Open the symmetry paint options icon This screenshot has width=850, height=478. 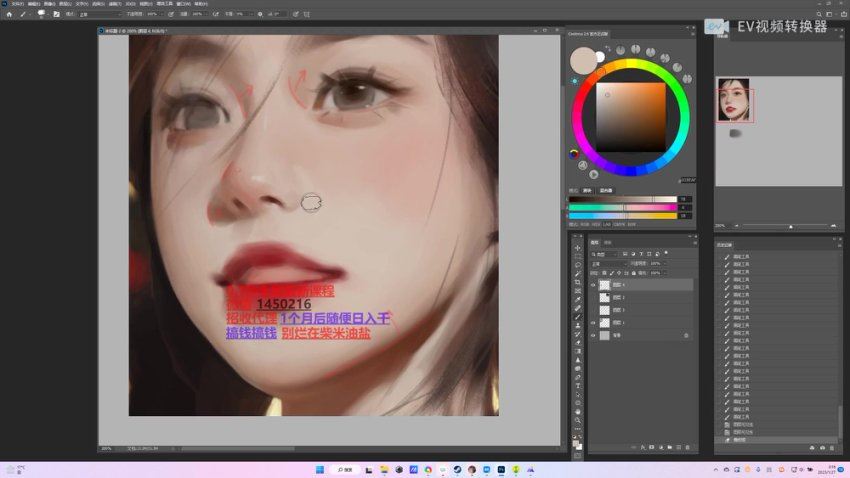(x=307, y=15)
